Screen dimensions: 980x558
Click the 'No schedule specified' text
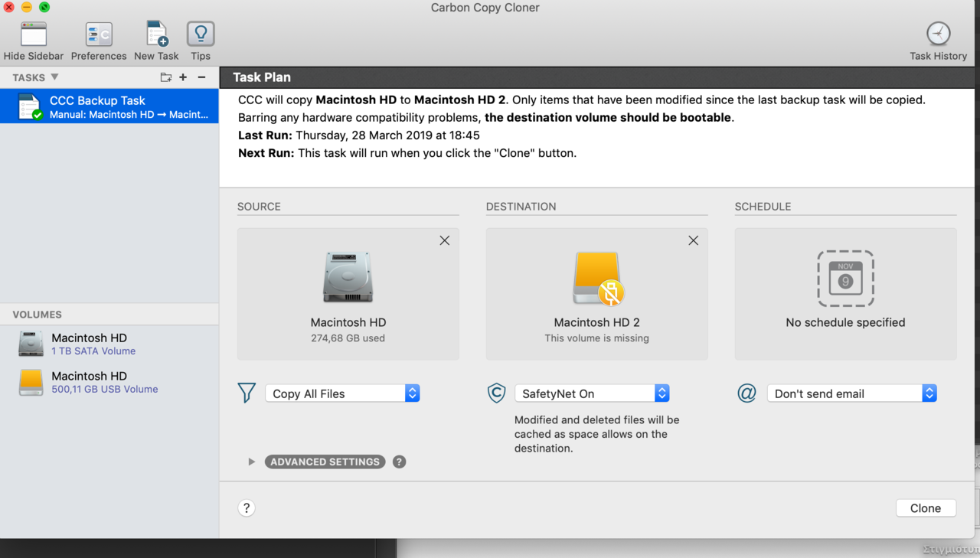(x=845, y=322)
